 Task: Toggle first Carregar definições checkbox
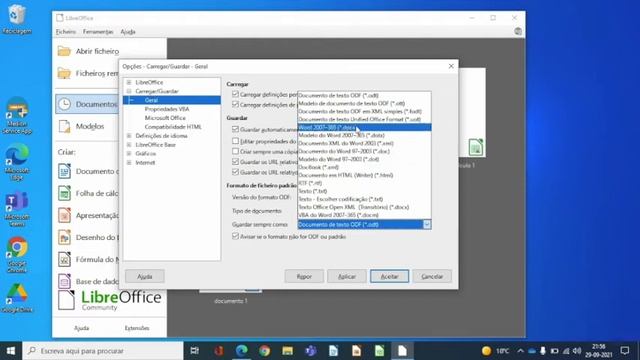235,94
